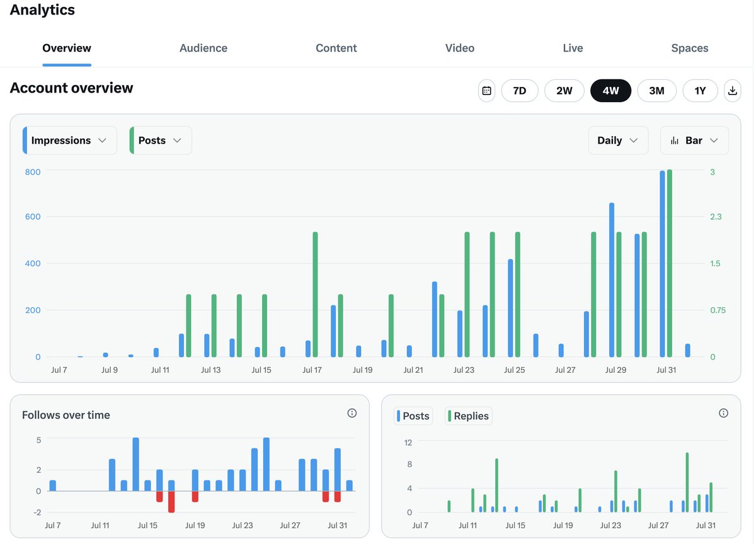756x544 pixels.
Task: Switch to the Content tab
Action: coord(336,48)
